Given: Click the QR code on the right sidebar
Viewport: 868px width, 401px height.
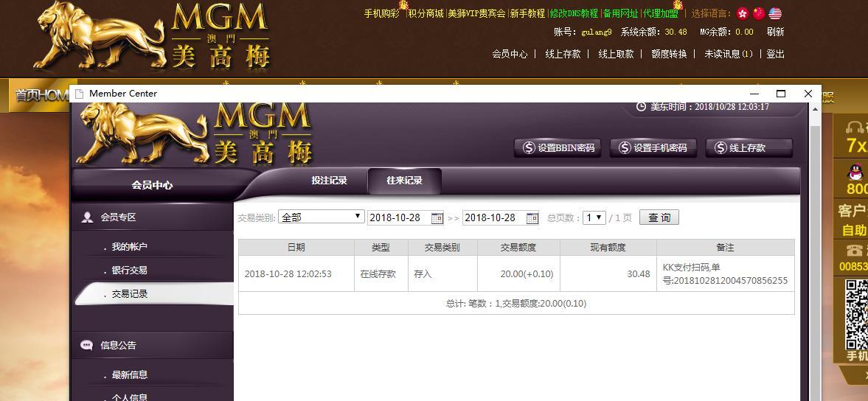Looking at the screenshot, I should pos(856,313).
